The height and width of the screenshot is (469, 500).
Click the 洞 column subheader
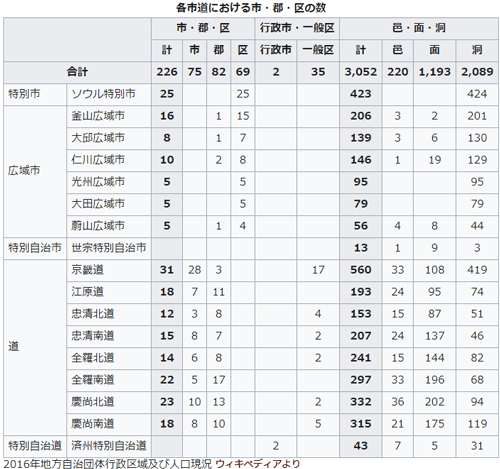pyautogui.click(x=477, y=50)
